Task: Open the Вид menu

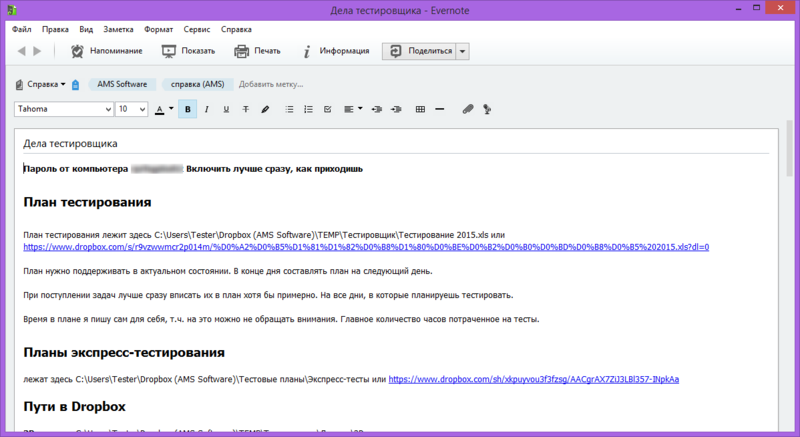Action: [x=86, y=30]
